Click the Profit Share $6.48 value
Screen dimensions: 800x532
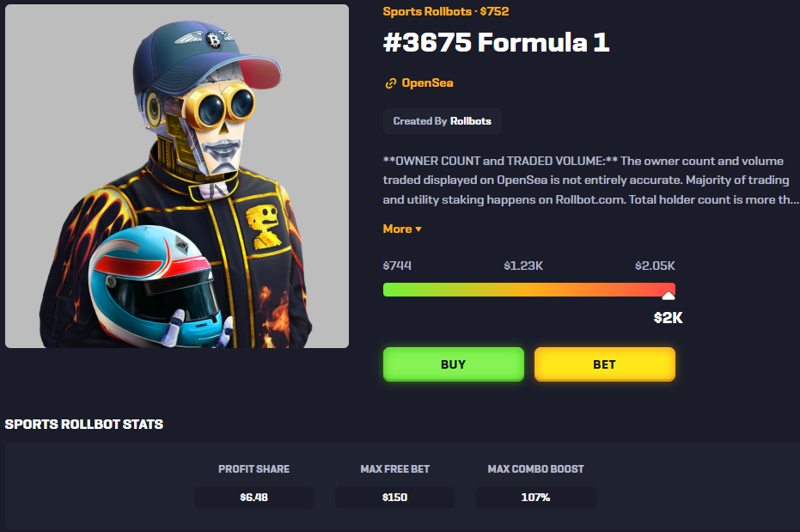tap(254, 498)
